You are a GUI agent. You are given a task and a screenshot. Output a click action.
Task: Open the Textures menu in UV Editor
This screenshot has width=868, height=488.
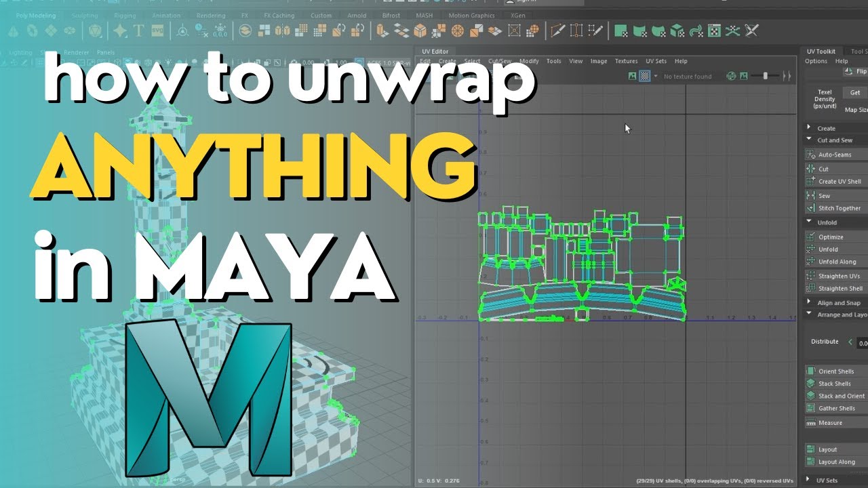626,61
